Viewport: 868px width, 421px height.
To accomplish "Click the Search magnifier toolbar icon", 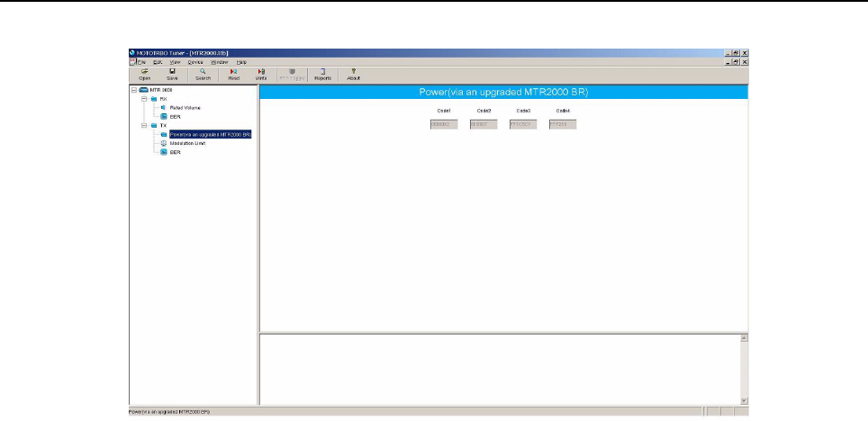I will 203,71.
